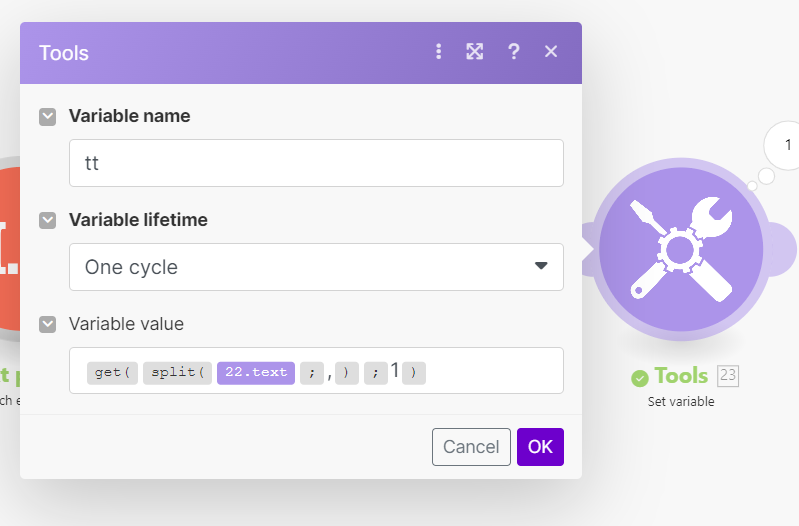Click the get( function token
Image resolution: width=799 pixels, height=526 pixels.
point(110,372)
